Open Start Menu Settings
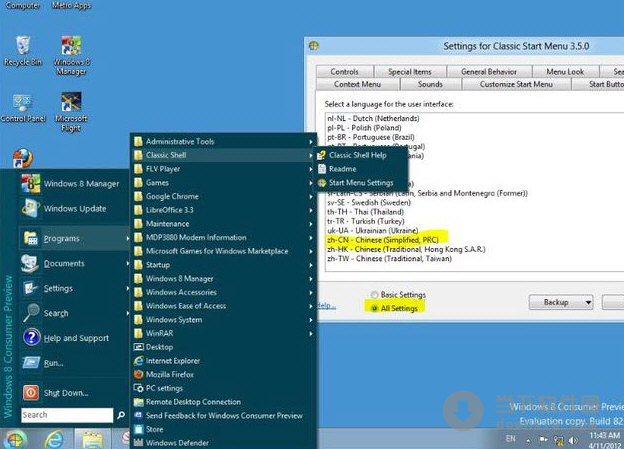Screen dimensions: 624x449 (361, 183)
